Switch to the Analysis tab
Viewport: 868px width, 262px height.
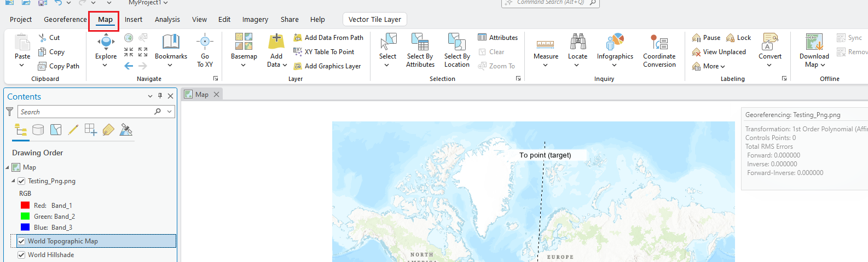pyautogui.click(x=167, y=19)
